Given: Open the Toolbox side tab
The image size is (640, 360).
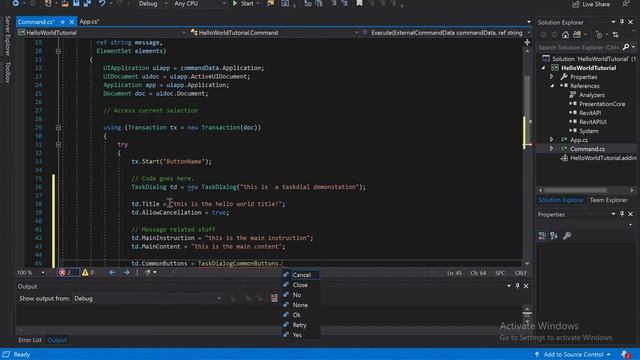Looking at the screenshot, I should [x=7, y=72].
